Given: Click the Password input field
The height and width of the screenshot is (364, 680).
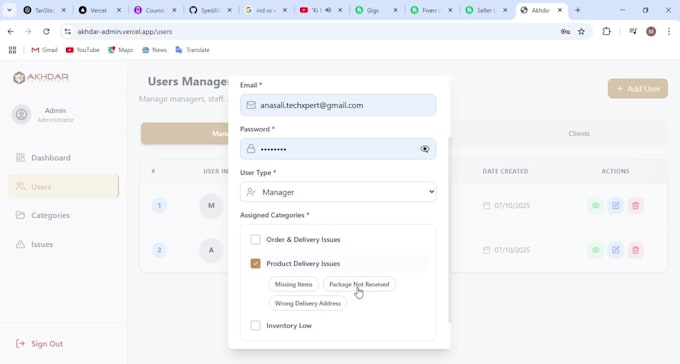Looking at the screenshot, I should [338, 149].
